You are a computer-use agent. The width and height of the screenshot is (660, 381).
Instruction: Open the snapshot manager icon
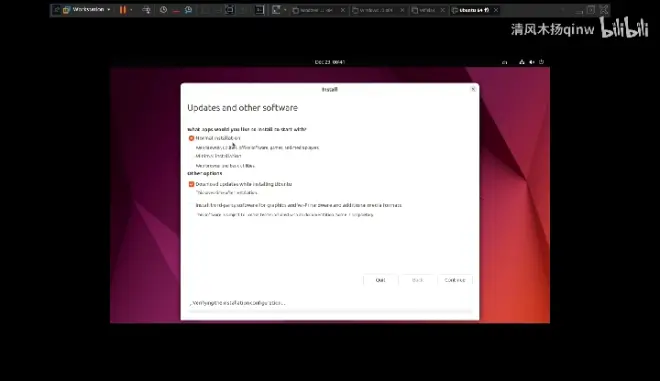pyautogui.click(x=189, y=10)
